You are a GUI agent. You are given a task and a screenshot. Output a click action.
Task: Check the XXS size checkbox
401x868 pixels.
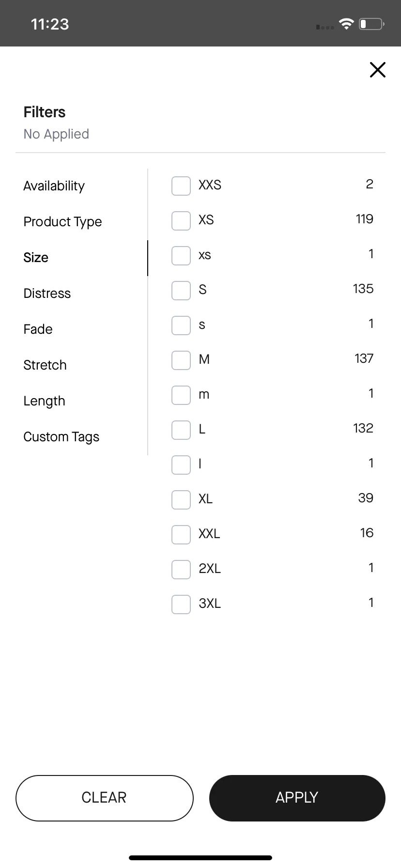point(181,186)
